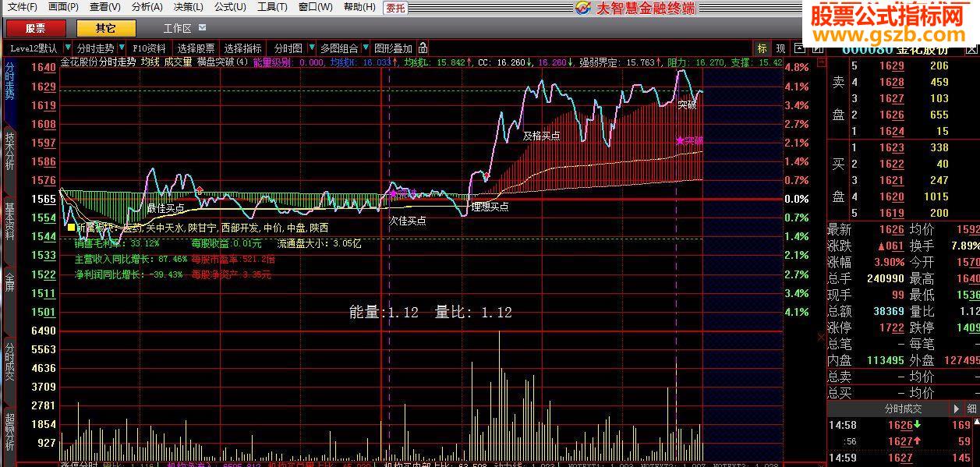Viewport: 980px width, 467px height.
Task: Click the 分时成交 panel expand arrow
Action: (x=956, y=408)
